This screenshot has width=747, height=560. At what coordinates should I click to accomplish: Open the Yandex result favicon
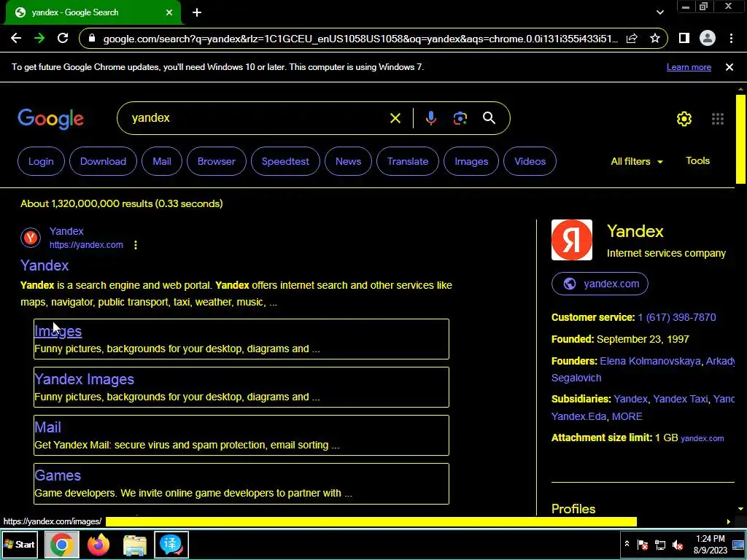tap(31, 238)
